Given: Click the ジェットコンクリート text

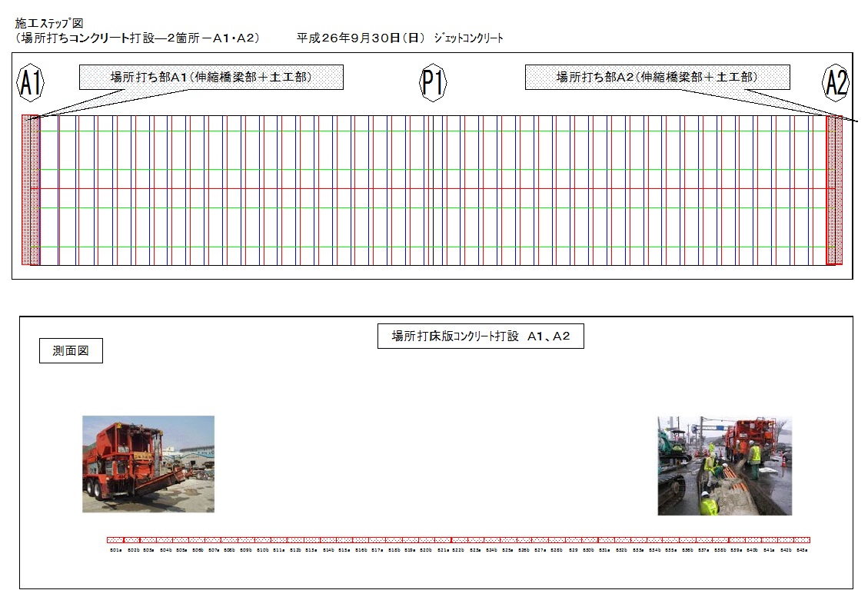Looking at the screenshot, I should coord(468,38).
